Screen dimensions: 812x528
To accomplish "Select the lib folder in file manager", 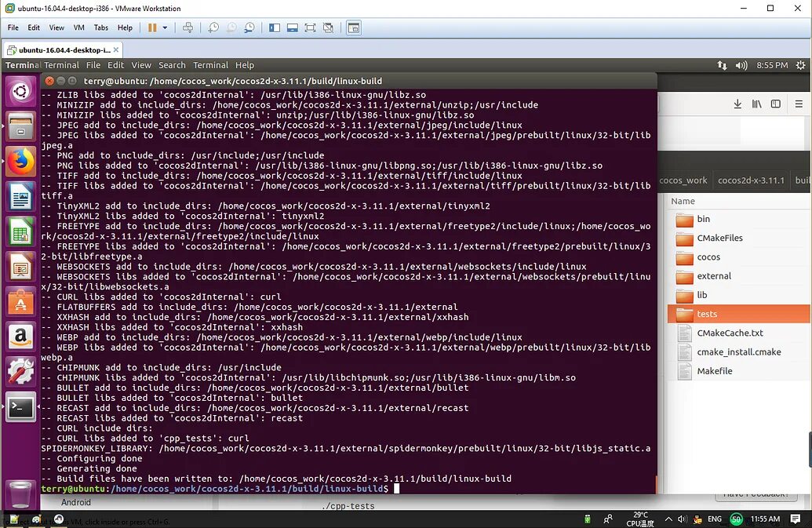I will pyautogui.click(x=739, y=295).
